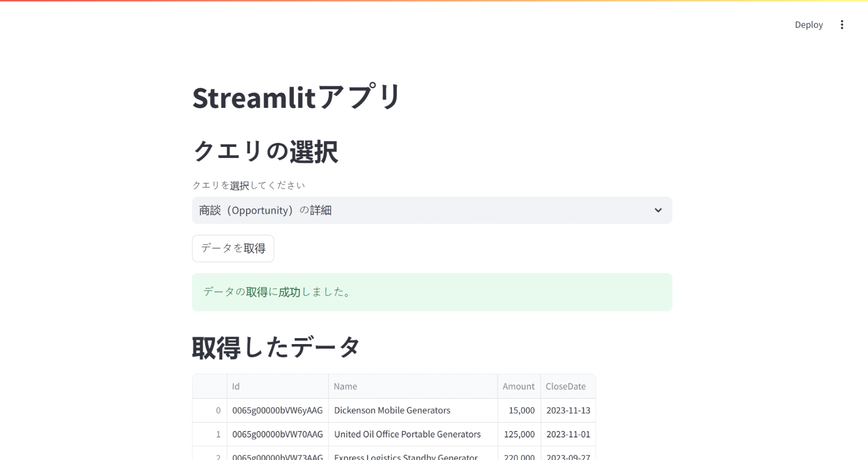Image resolution: width=868 pixels, height=460 pixels.
Task: Click the Id cell 0065g00000bVW70AAG
Action: tap(277, 434)
